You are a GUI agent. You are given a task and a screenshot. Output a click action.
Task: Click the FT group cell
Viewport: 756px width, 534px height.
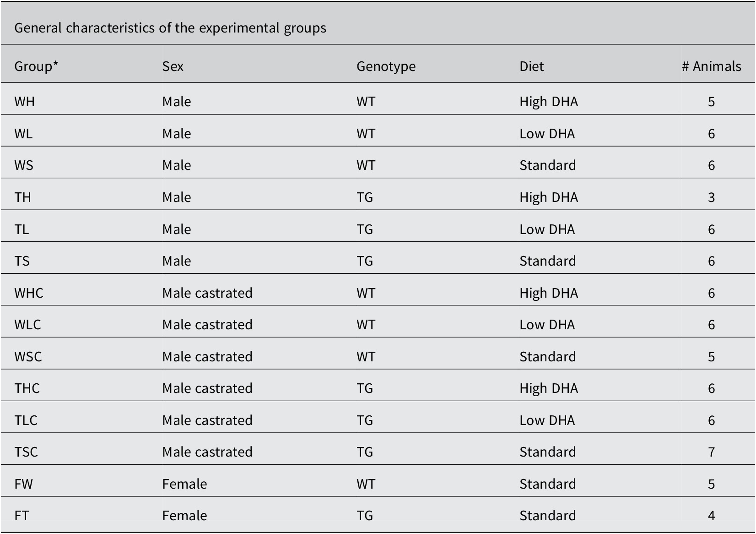pyautogui.click(x=22, y=515)
